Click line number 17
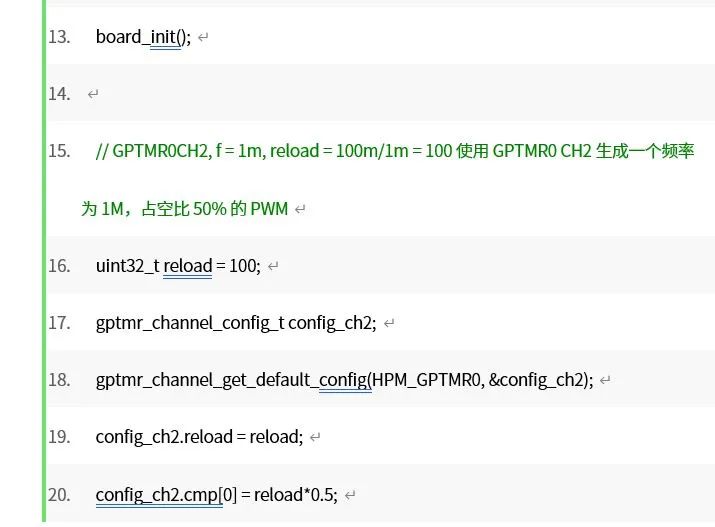715x527 pixels. point(59,323)
